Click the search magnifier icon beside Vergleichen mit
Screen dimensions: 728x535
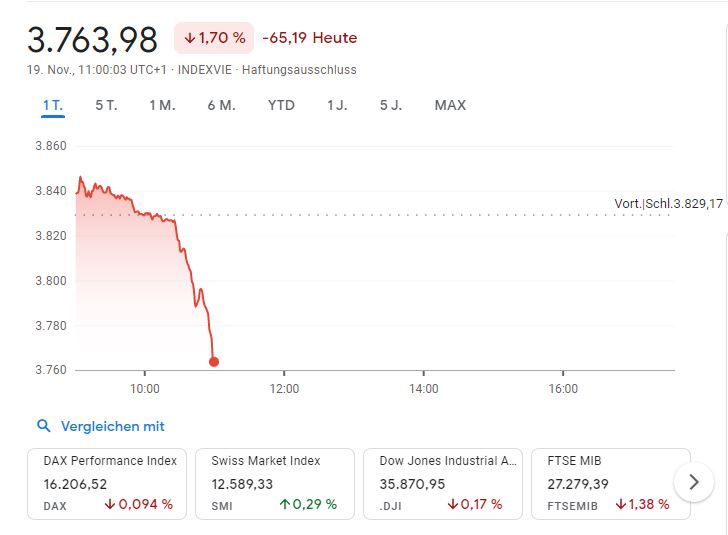click(43, 426)
